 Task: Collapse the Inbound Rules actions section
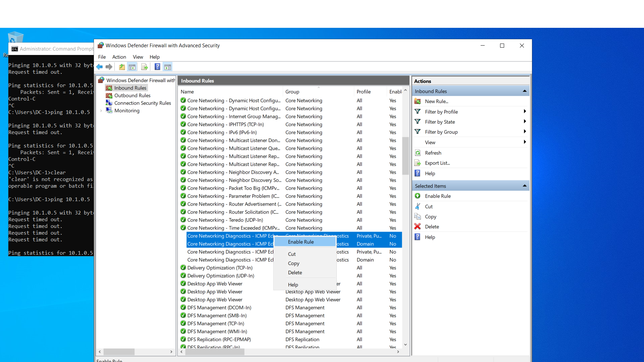[x=524, y=90]
